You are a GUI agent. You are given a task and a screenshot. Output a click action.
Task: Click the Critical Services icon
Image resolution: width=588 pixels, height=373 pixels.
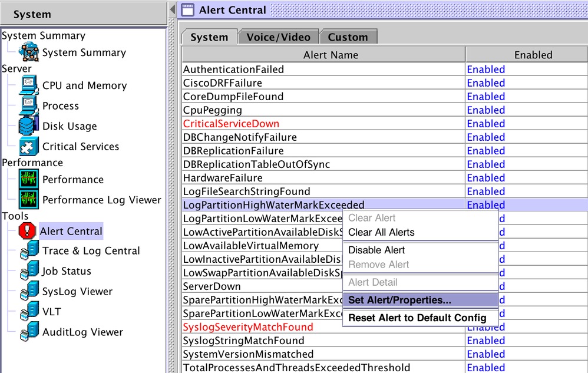29,147
